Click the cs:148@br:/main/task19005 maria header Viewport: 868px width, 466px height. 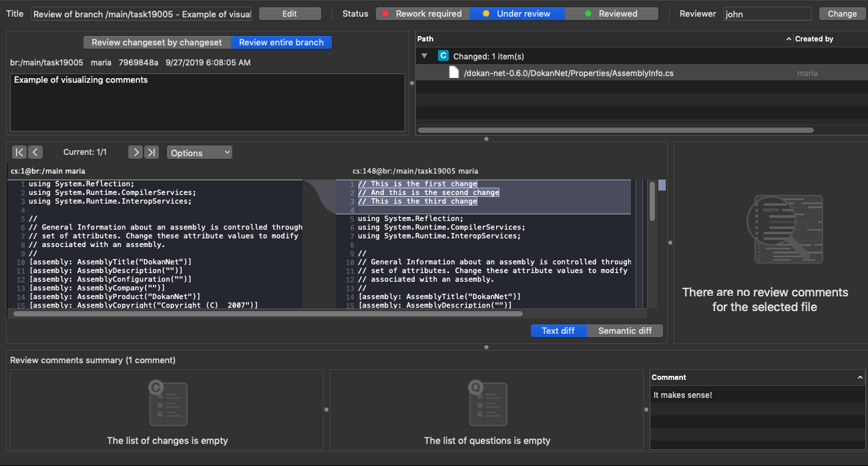pyautogui.click(x=415, y=171)
